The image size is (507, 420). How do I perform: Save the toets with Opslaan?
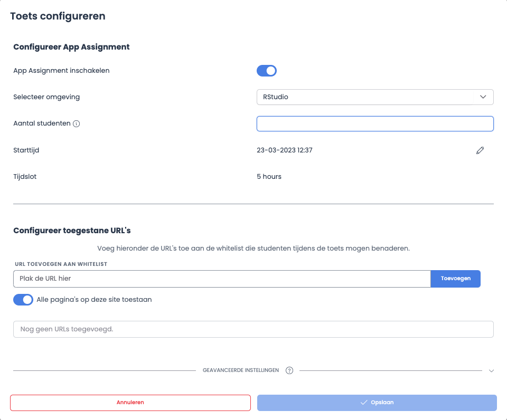(x=377, y=402)
